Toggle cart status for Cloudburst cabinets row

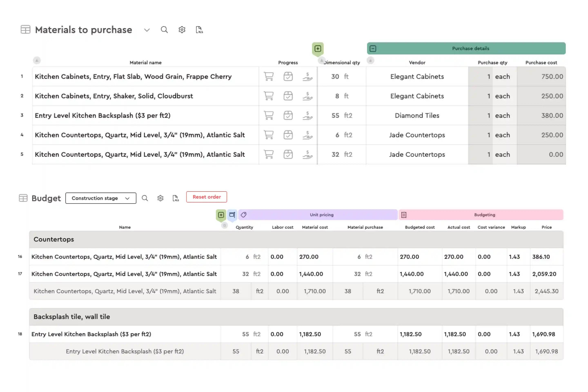[269, 96]
